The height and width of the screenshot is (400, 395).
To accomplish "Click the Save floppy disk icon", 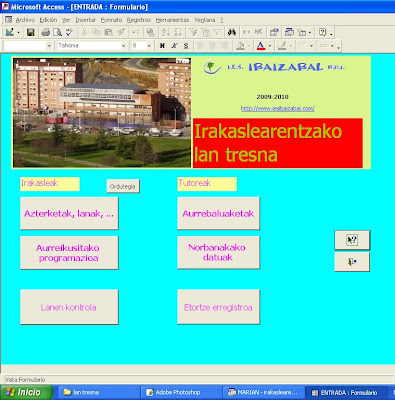I will click(31, 32).
